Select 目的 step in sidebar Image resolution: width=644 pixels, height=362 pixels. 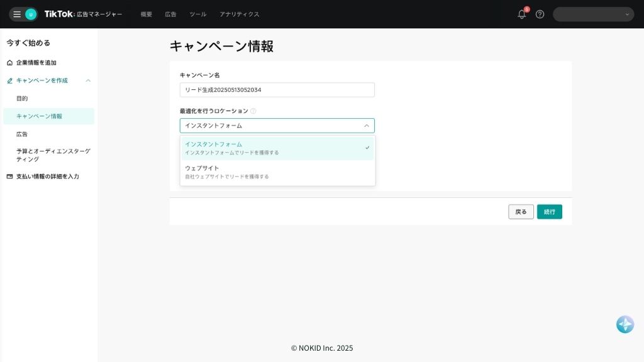tap(22, 99)
